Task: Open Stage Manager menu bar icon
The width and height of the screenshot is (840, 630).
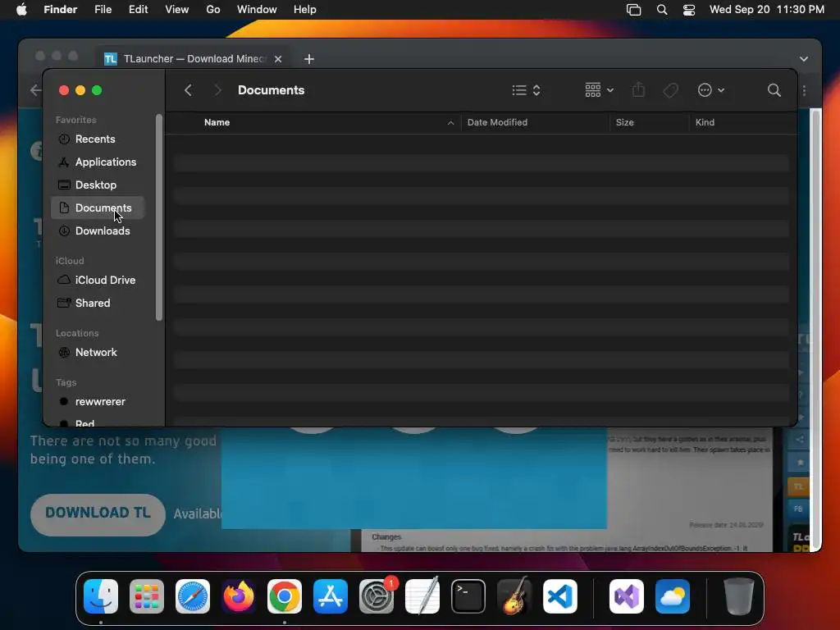Action: click(x=634, y=10)
